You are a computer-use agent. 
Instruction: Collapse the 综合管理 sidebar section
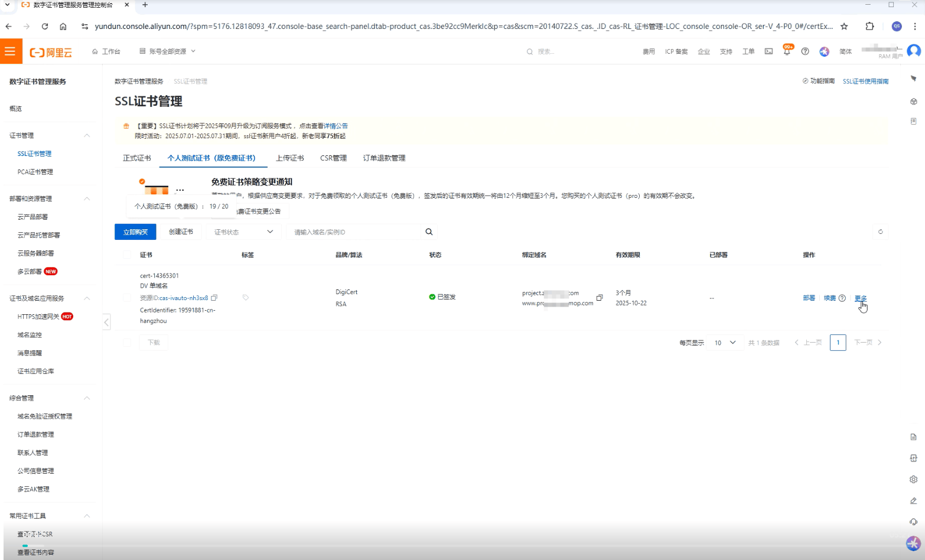(87, 398)
